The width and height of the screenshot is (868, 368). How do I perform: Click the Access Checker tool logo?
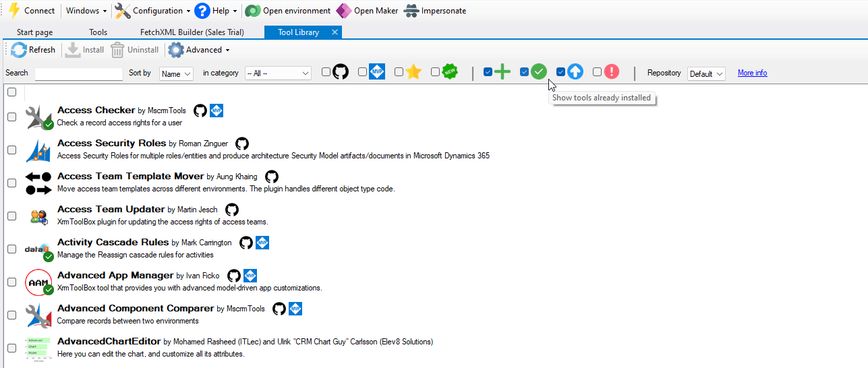[38, 117]
